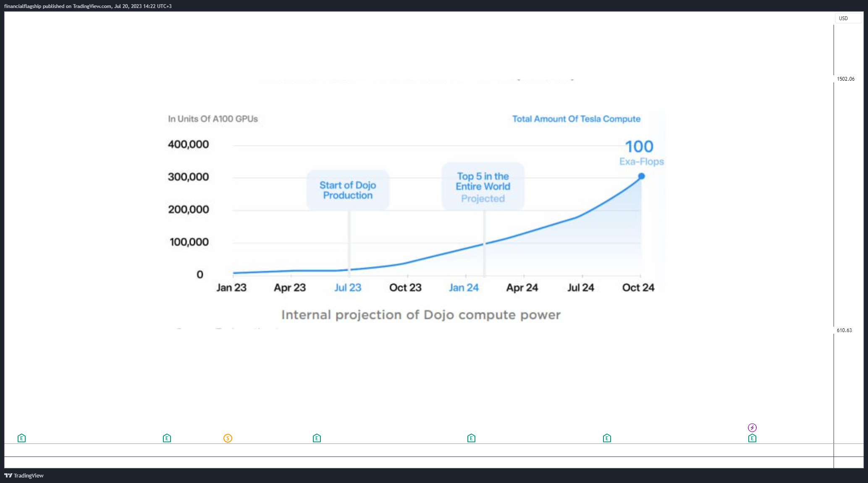Click the blue 'Jul 23' x-axis label
This screenshot has height=483, width=868.
click(x=348, y=288)
